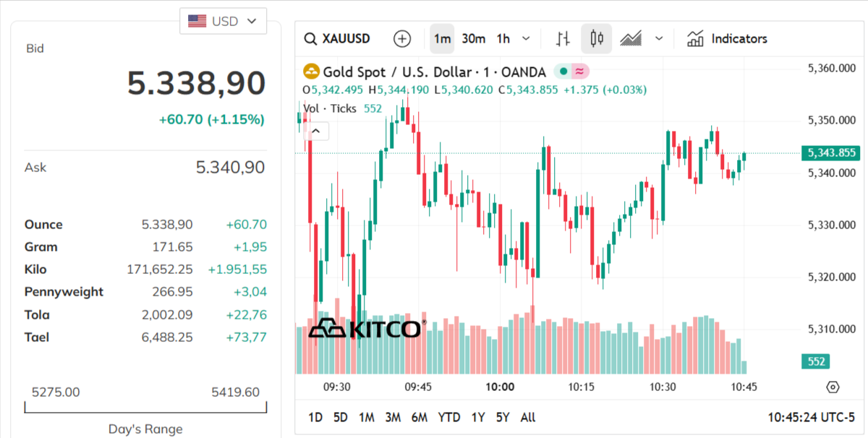Click the XAUUSD symbol button
Viewport: 868px width, 438px height.
pos(347,38)
